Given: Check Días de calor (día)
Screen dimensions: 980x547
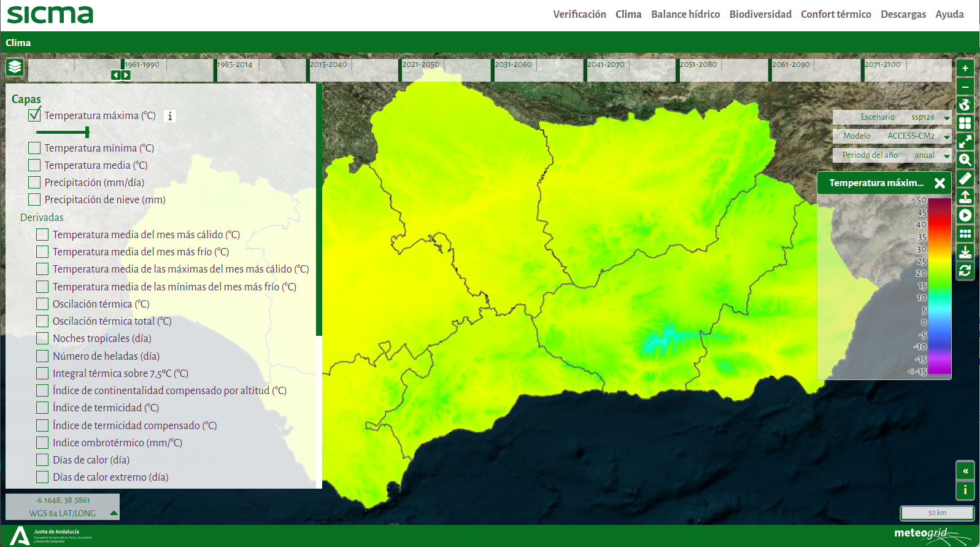Looking at the screenshot, I should point(42,460).
